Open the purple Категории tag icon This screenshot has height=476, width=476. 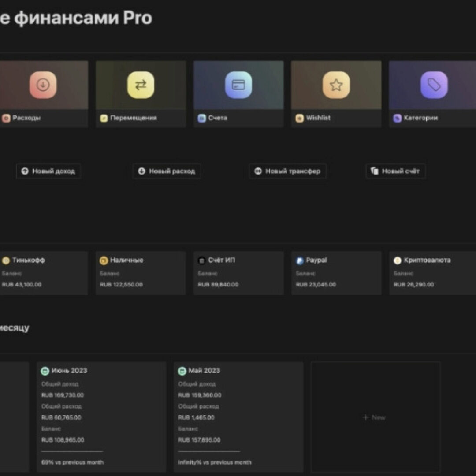pos(434,85)
